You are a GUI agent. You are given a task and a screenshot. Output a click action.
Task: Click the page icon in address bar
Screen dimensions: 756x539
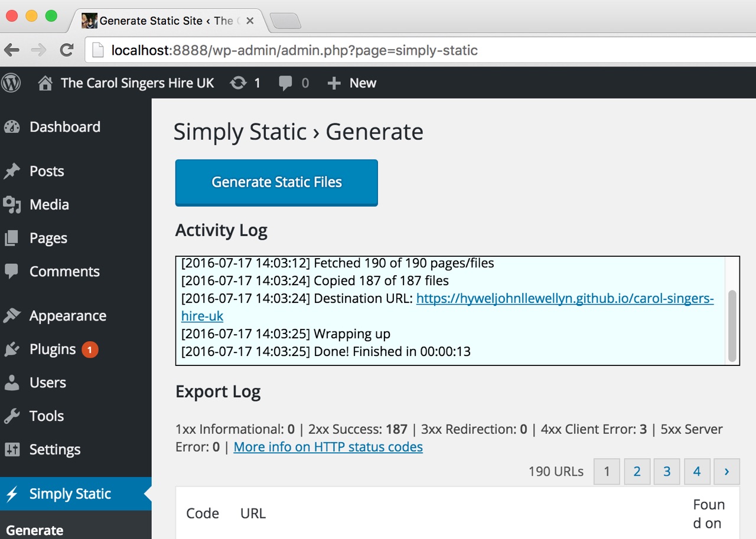tap(97, 50)
